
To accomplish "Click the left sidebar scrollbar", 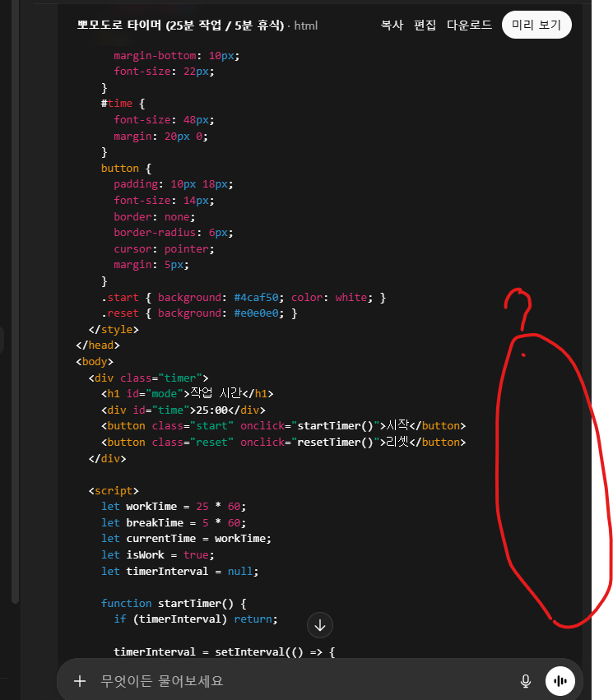I will pyautogui.click(x=15, y=302).
